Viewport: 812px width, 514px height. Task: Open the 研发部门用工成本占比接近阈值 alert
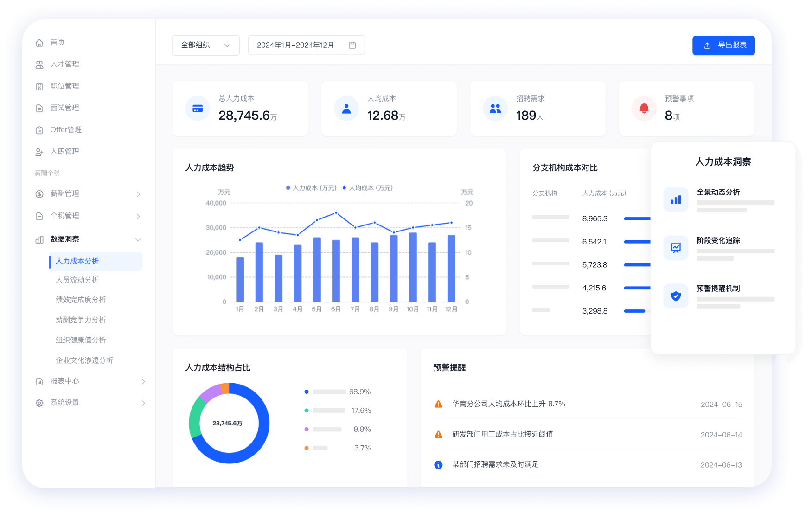[588, 435]
